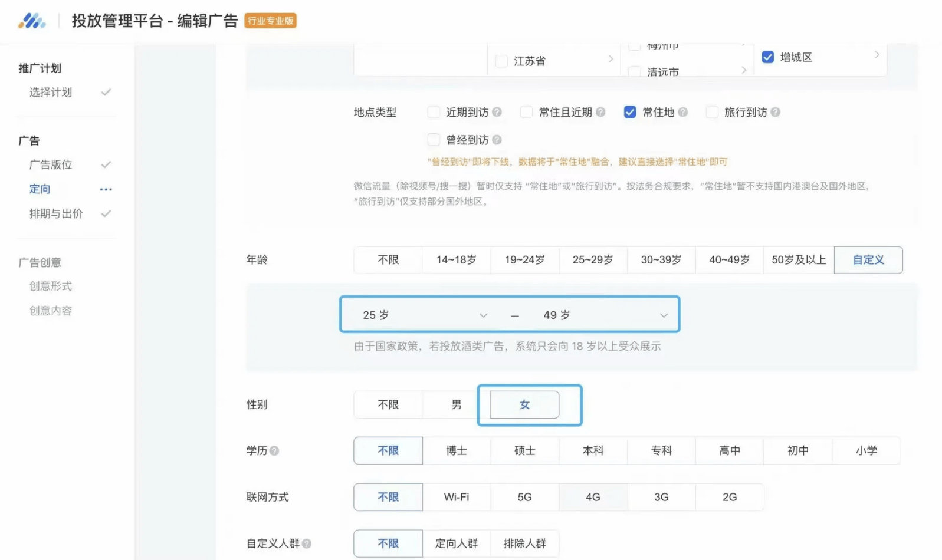Click help icon beside 常住且近期
942x560 pixels.
point(600,112)
